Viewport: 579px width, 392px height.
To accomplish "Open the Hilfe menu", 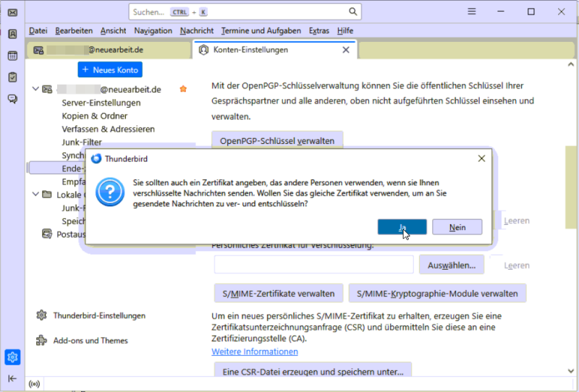I will pos(345,30).
